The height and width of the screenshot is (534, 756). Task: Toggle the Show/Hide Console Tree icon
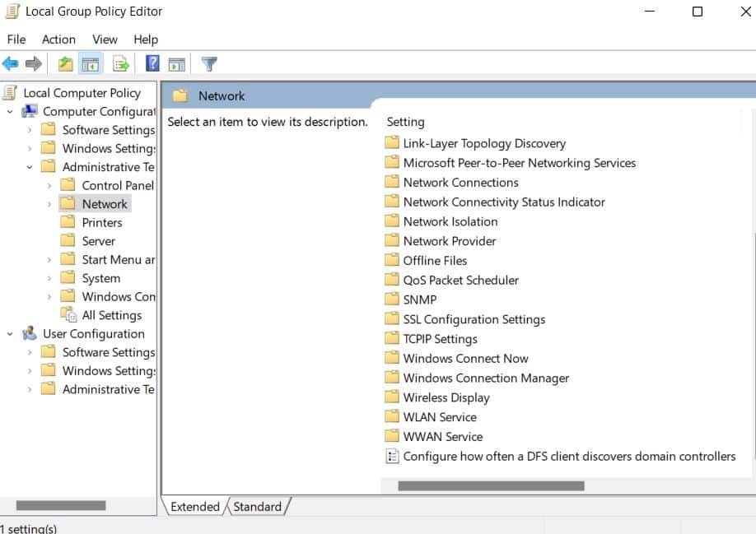(x=91, y=63)
